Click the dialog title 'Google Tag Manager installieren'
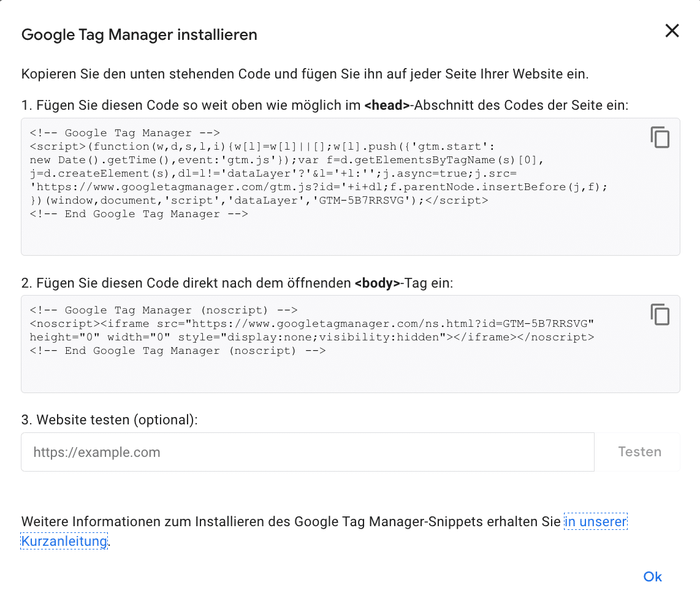 tap(139, 35)
